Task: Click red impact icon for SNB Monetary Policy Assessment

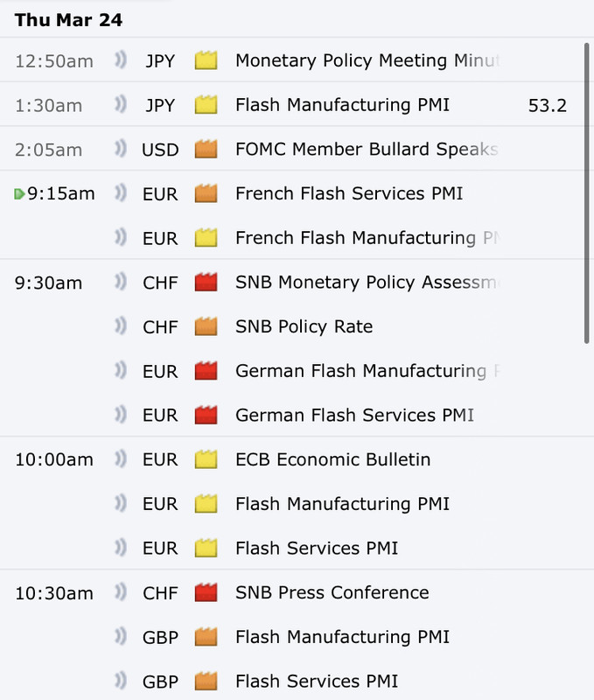Action: click(206, 282)
